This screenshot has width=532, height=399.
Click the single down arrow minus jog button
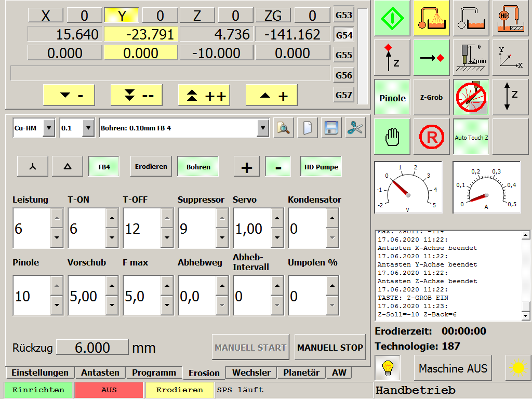click(x=69, y=96)
